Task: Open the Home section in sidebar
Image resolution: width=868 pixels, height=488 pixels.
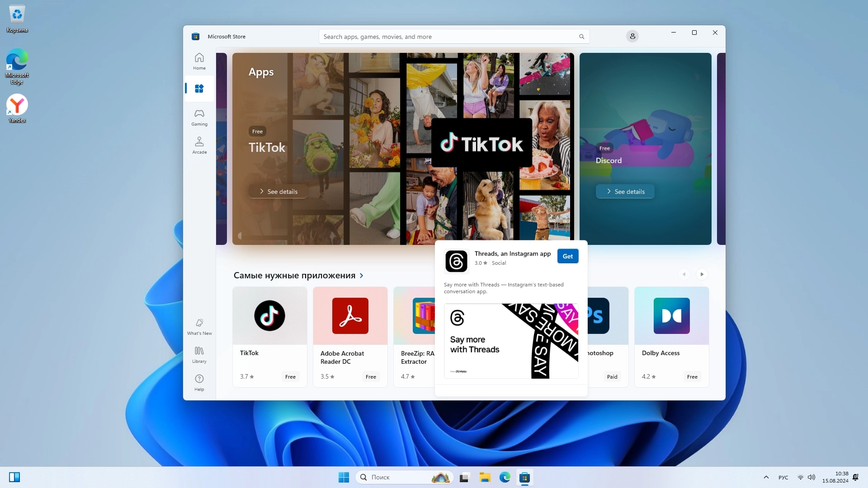Action: [x=199, y=61]
